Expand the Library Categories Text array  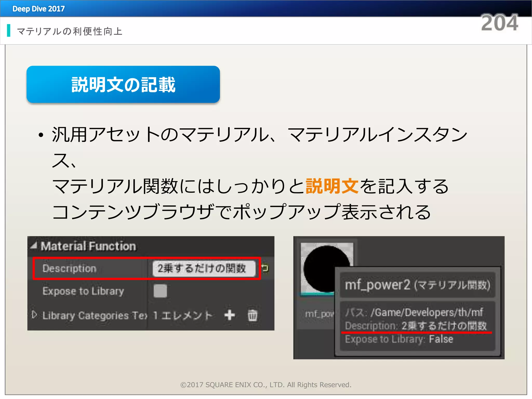[34, 315]
